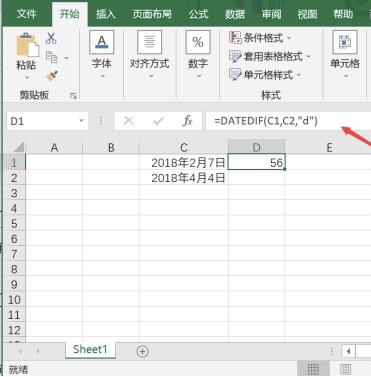Select row 5 header
Viewport: 371px width, 377px height.
click(14, 223)
